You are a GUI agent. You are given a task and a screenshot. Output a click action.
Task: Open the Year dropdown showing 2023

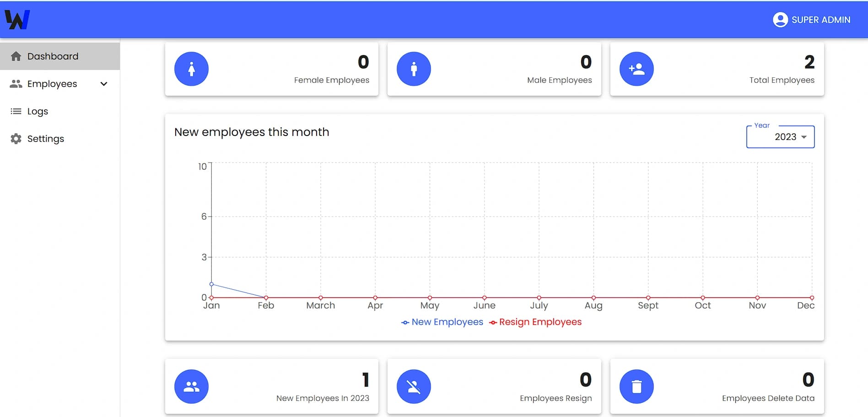coord(780,137)
